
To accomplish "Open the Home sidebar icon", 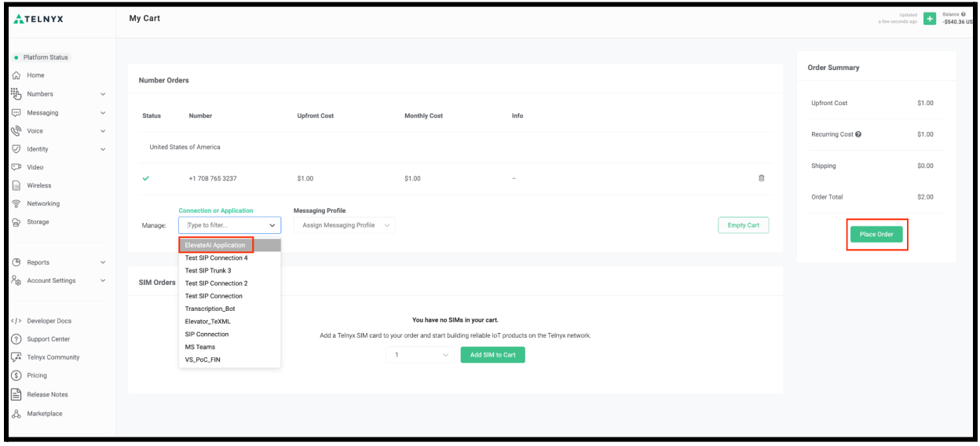I will click(x=16, y=75).
